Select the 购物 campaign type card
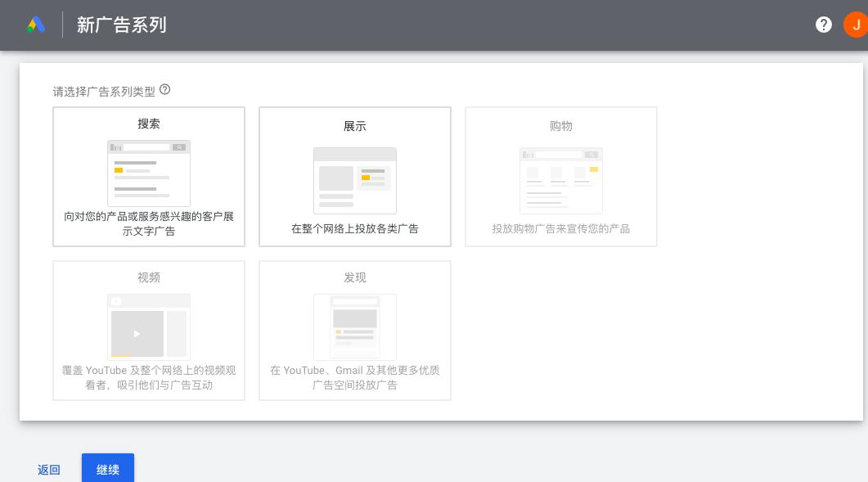This screenshot has height=482, width=868. tap(561, 177)
